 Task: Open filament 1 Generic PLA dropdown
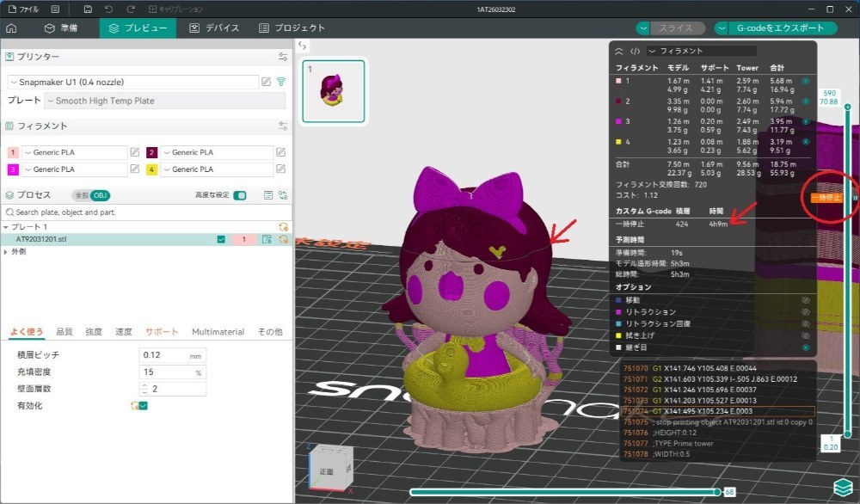(x=74, y=152)
